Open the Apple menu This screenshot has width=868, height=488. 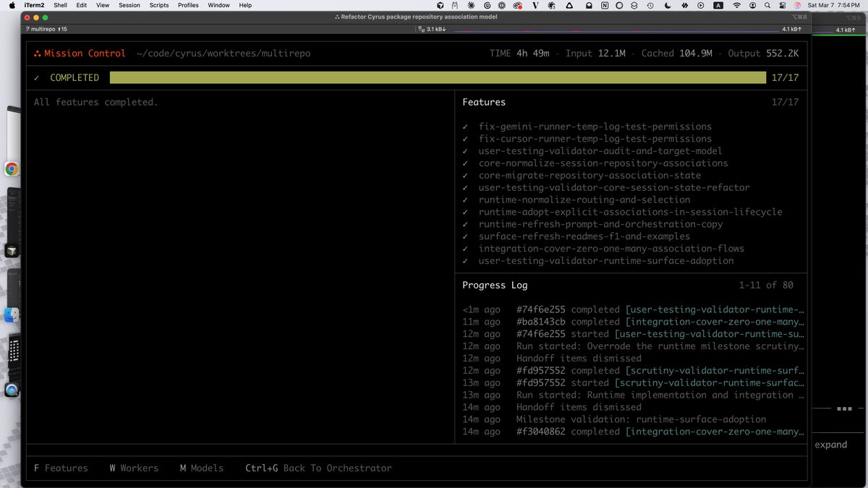click(12, 5)
